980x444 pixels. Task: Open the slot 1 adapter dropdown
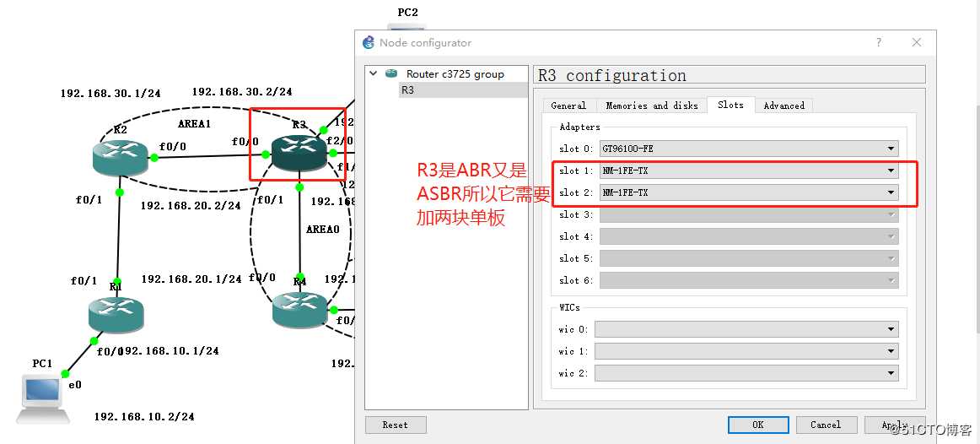749,171
